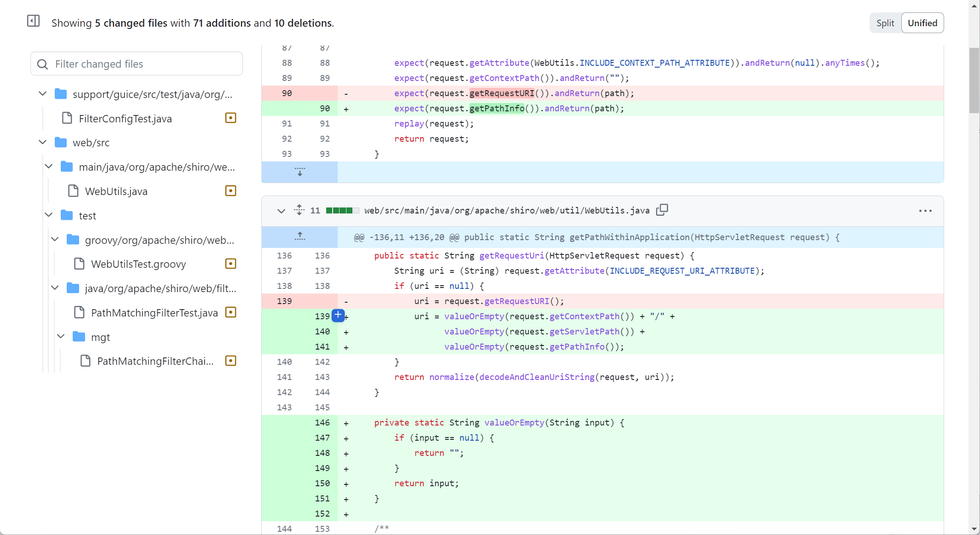980x535 pixels.
Task: Collapse the WebUtils.java diff section
Action: tap(281, 211)
